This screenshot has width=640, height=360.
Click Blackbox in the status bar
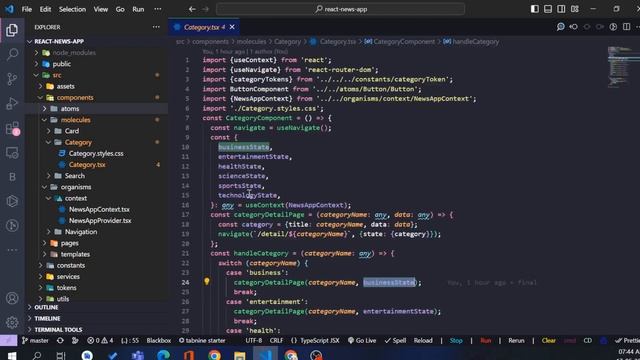click(x=159, y=340)
